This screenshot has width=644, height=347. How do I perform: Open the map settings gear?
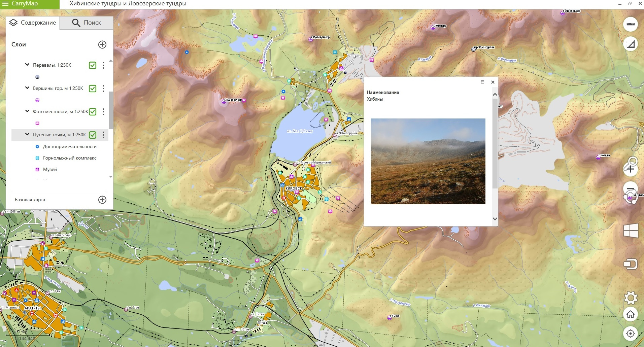(630, 298)
